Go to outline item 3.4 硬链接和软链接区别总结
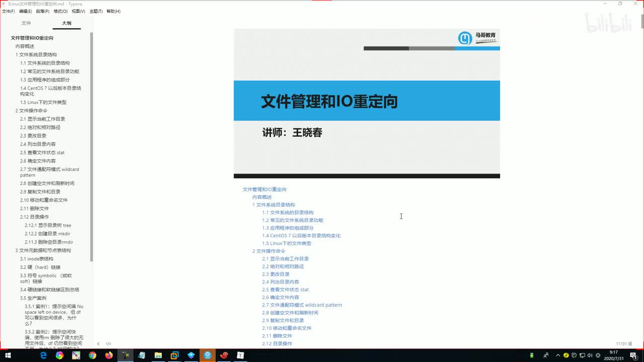Viewport: 644px width, 362px height. click(x=49, y=290)
